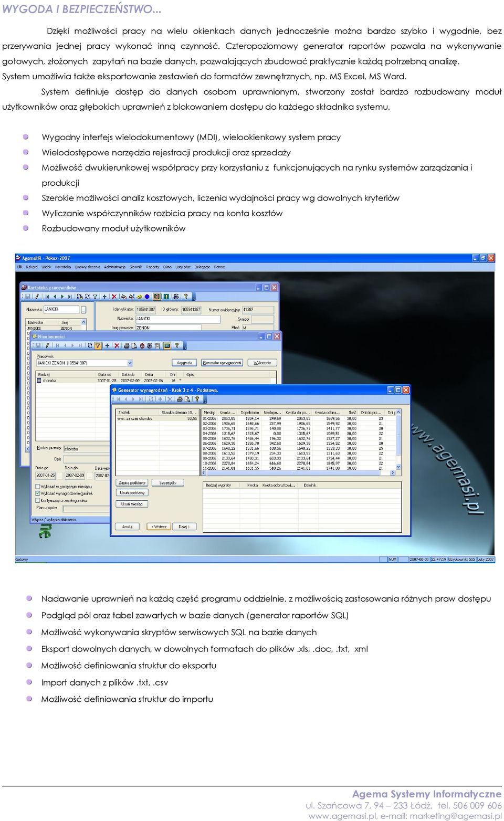The image size is (504, 821).
Task: Click the help question mark in Kartoteka pracowników toolbar
Action: coord(185,297)
